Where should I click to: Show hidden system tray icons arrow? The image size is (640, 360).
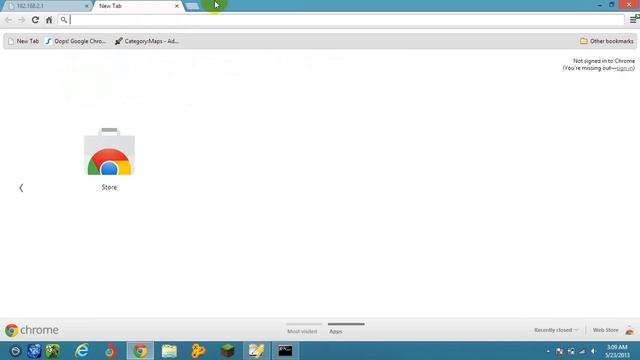(548, 351)
